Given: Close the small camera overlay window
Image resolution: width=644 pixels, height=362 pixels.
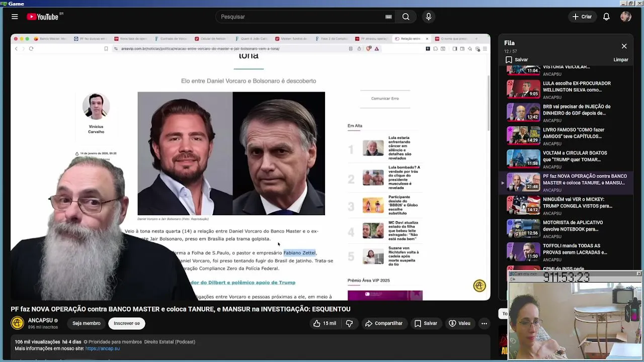Looking at the screenshot, I should tap(639, 274).
